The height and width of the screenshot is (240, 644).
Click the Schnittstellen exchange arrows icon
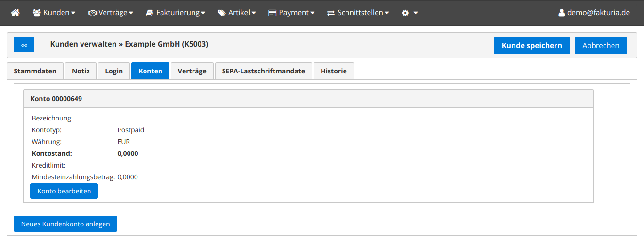331,13
